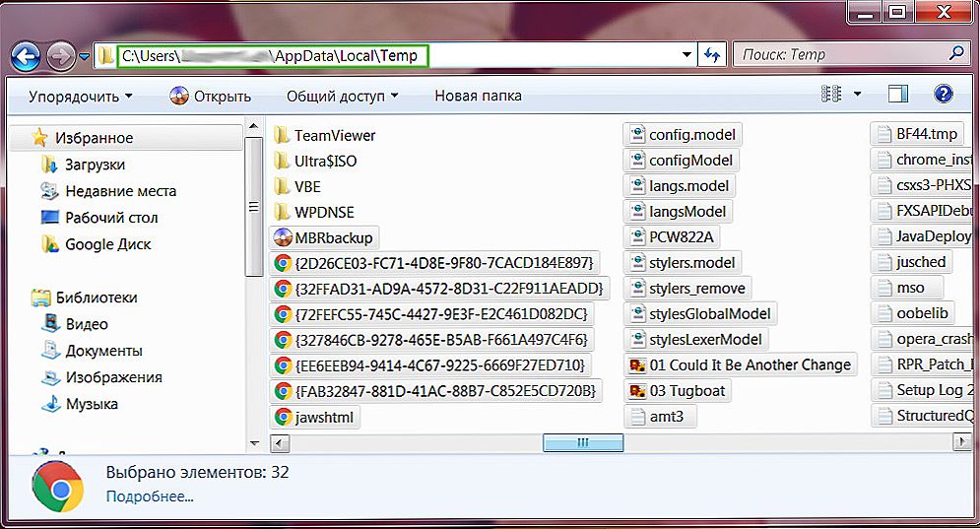
Task: Click the Открыть toolbar button
Action: point(210,97)
